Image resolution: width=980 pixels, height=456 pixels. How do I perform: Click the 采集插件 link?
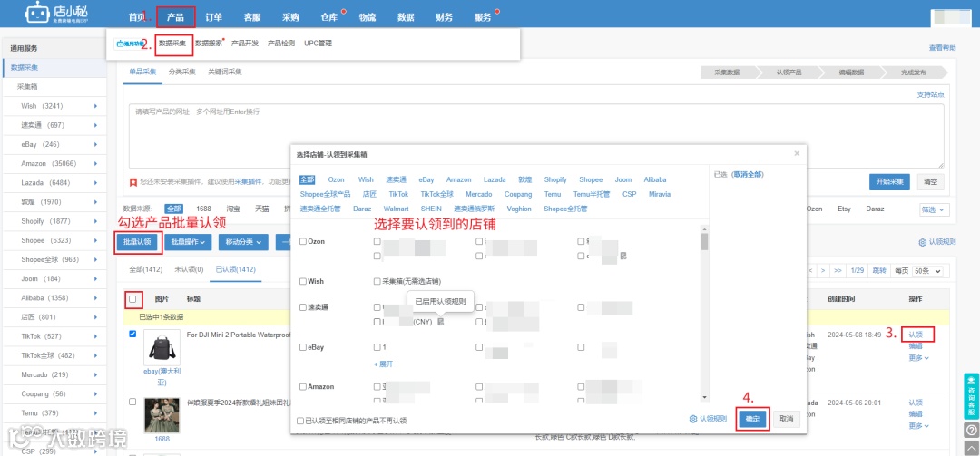[x=246, y=182]
